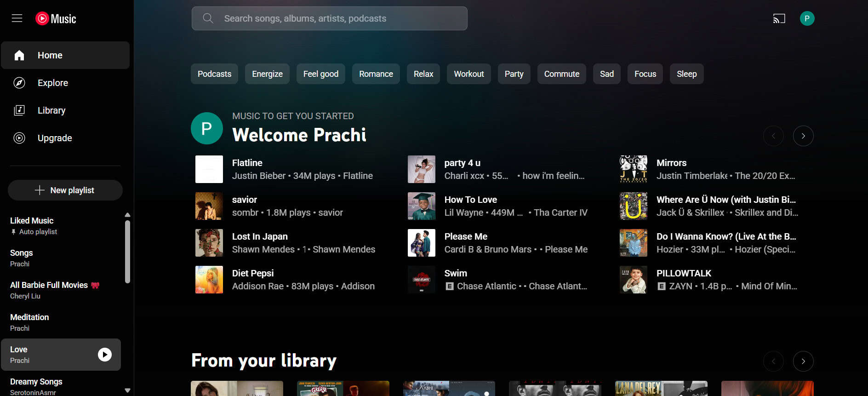Click the search magnifier icon

click(x=208, y=18)
